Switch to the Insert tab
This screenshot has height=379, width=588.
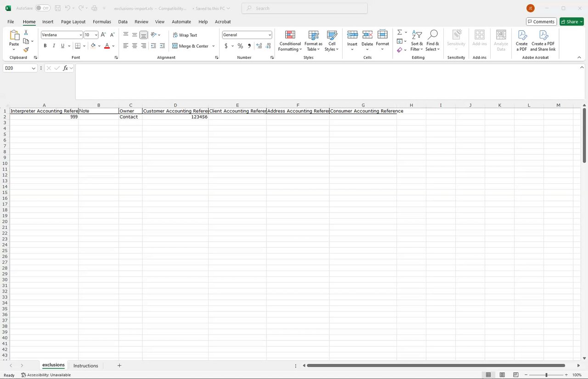(48, 22)
